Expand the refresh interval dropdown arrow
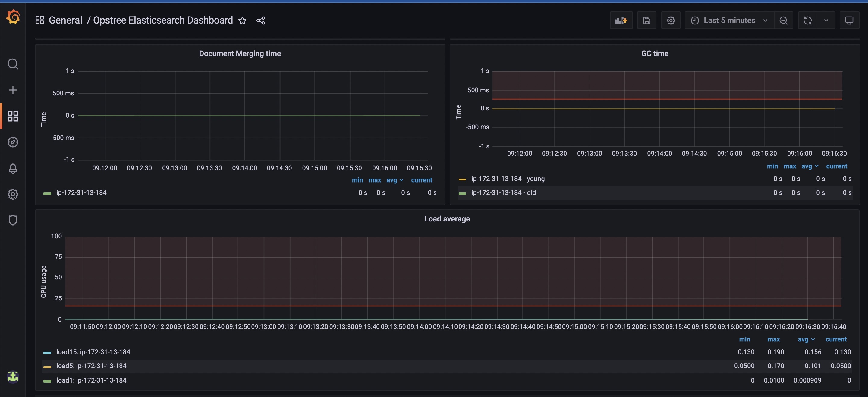The width and height of the screenshot is (868, 397). (826, 21)
